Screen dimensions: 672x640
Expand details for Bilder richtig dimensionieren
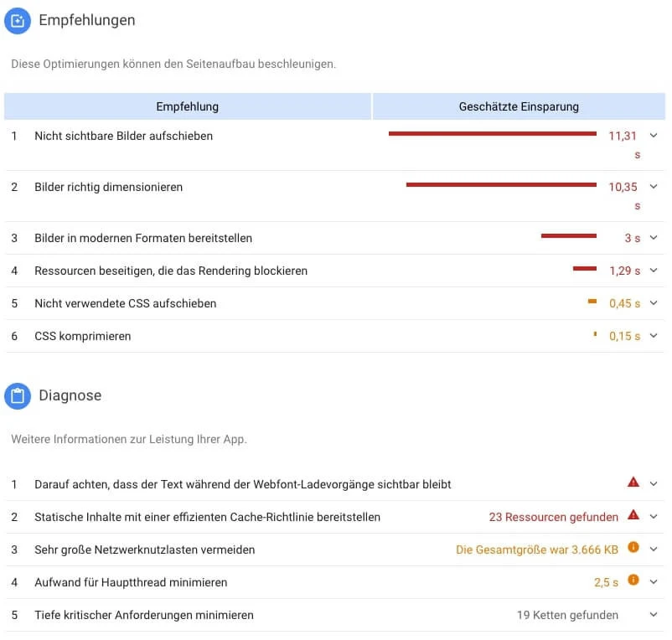pos(654,186)
